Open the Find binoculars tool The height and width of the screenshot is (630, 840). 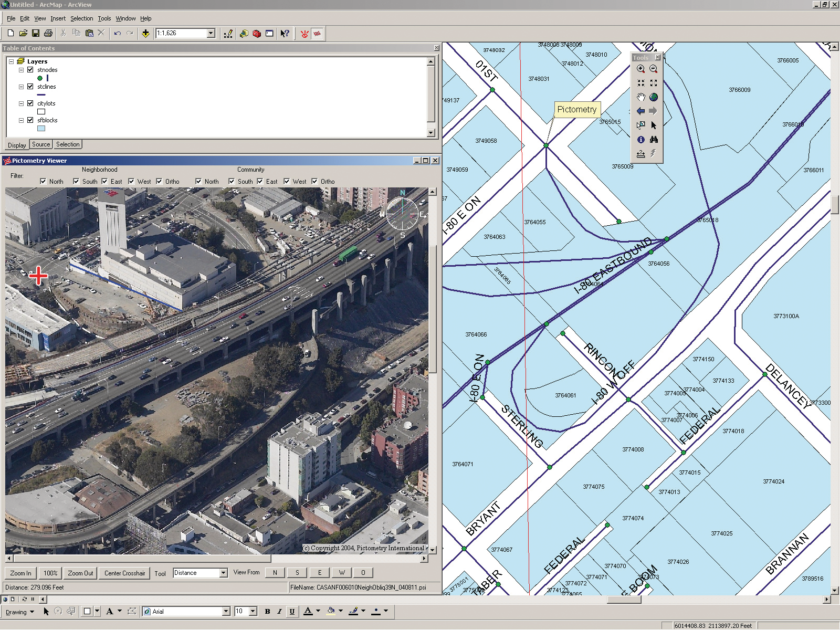coord(653,139)
